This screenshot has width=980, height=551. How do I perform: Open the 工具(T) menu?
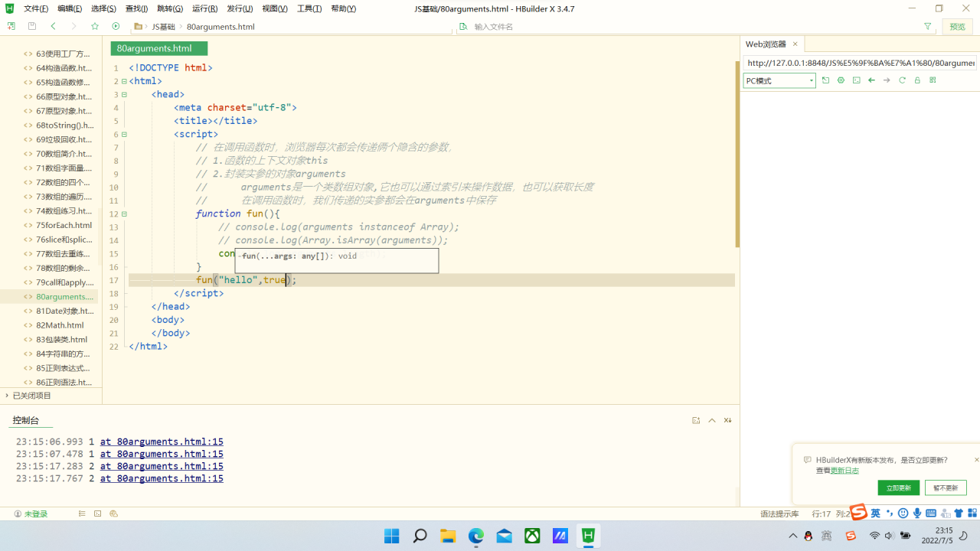309,8
